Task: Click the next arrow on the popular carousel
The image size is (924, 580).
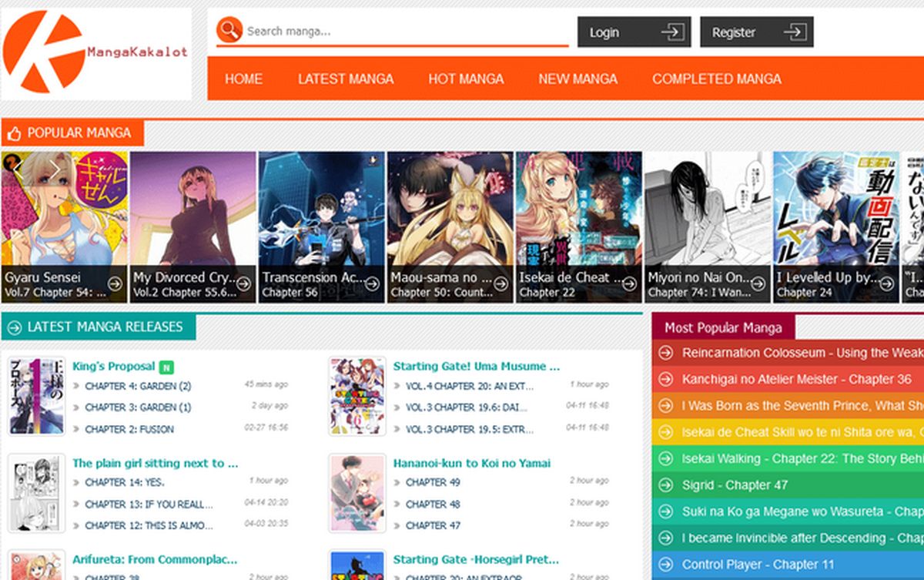Action: point(56,168)
